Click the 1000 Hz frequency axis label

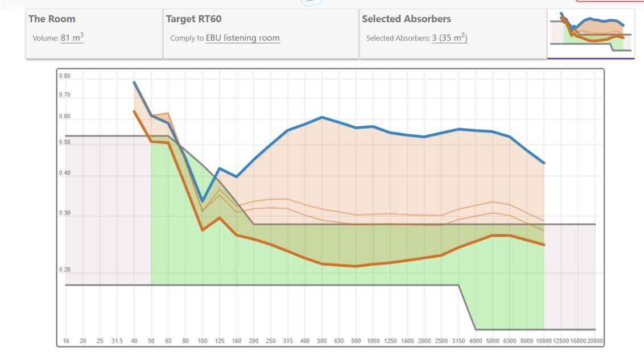[x=373, y=341]
